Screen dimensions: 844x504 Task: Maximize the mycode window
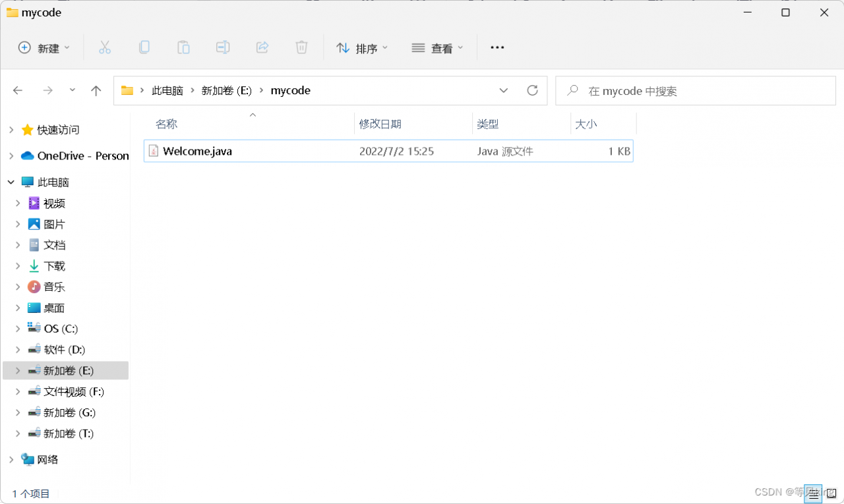[x=785, y=13]
